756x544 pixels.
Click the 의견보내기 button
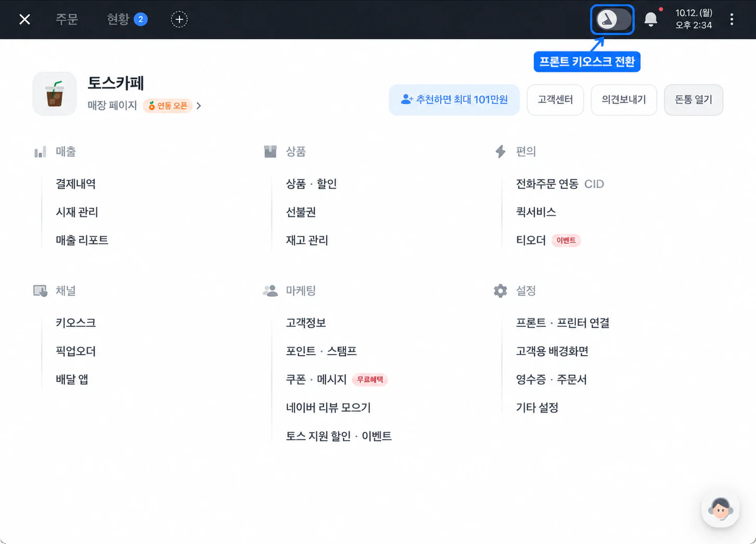click(x=624, y=99)
